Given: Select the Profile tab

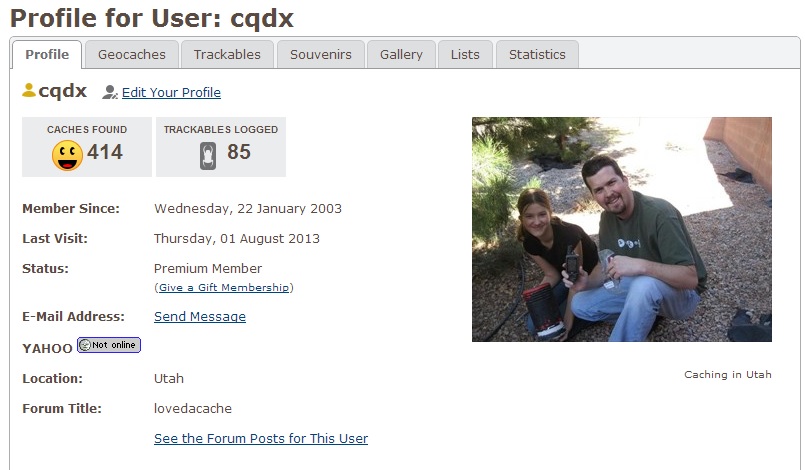Looking at the screenshot, I should click(x=47, y=54).
